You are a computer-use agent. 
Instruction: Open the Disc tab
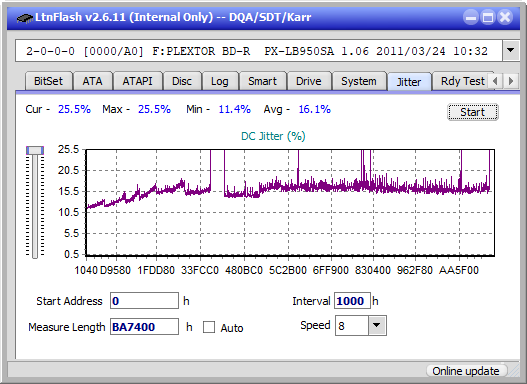click(x=182, y=81)
